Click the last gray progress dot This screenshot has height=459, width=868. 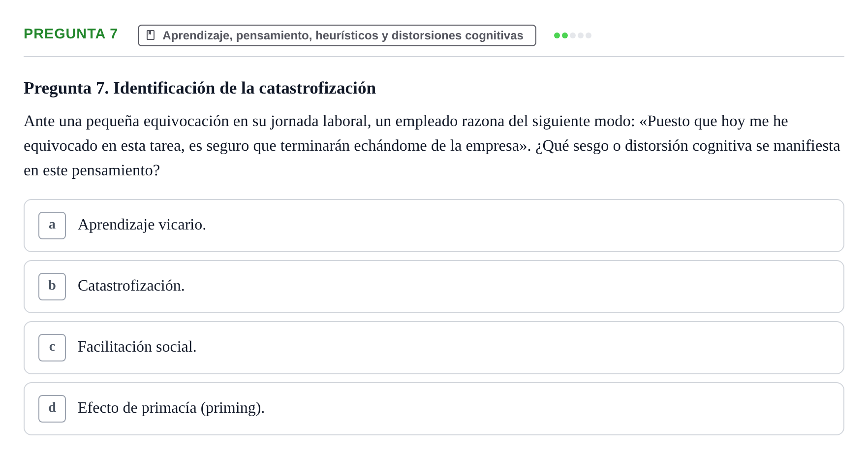click(x=589, y=35)
